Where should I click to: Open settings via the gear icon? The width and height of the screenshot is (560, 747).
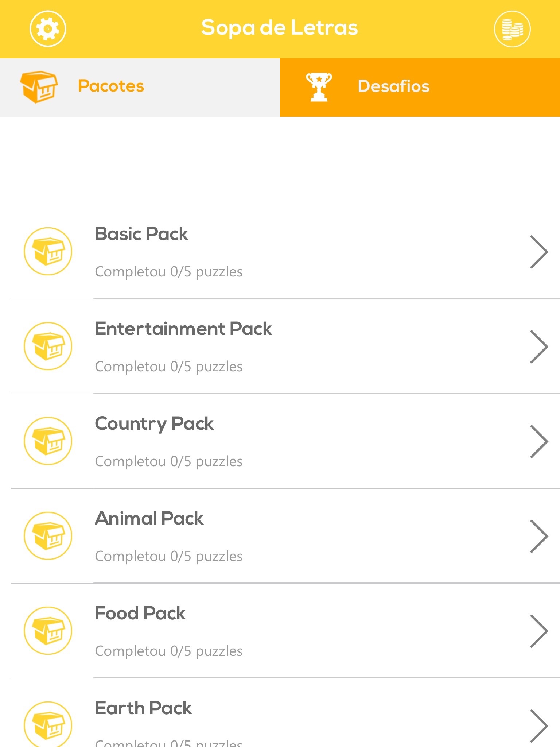click(x=48, y=29)
